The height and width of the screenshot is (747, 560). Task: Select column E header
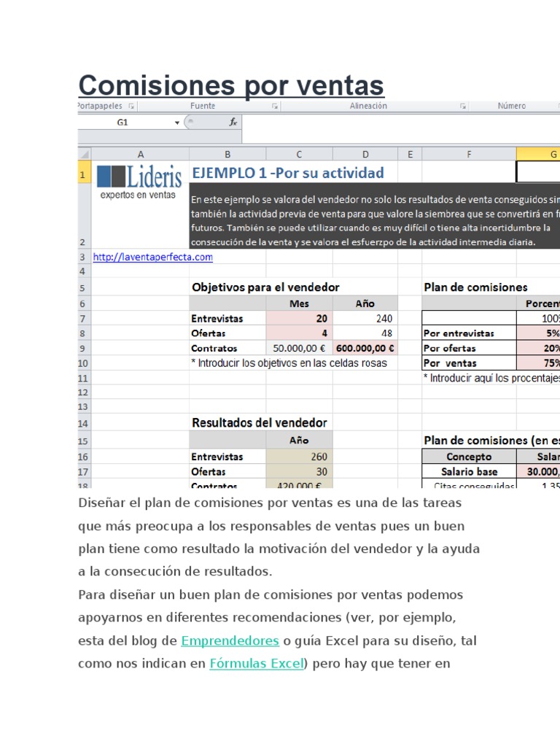click(410, 154)
